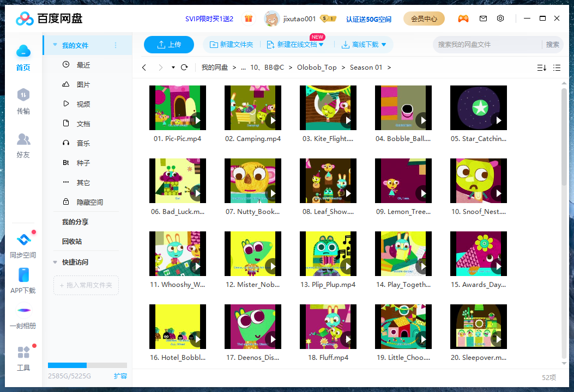Screen dimensions: 574x392
Task: Select the 18. Fluff.mp4 thumbnail
Action: (x=328, y=327)
